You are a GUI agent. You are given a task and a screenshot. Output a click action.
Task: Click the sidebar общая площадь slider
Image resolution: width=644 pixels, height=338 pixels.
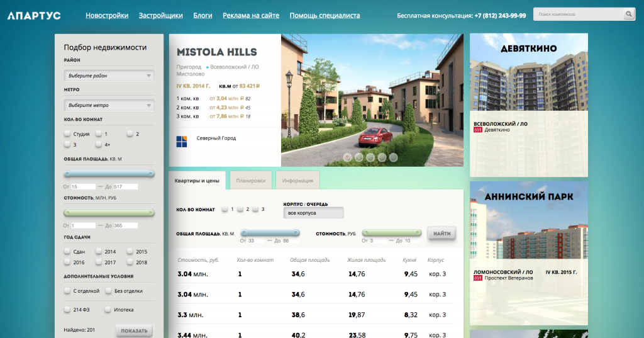pyautogui.click(x=109, y=174)
